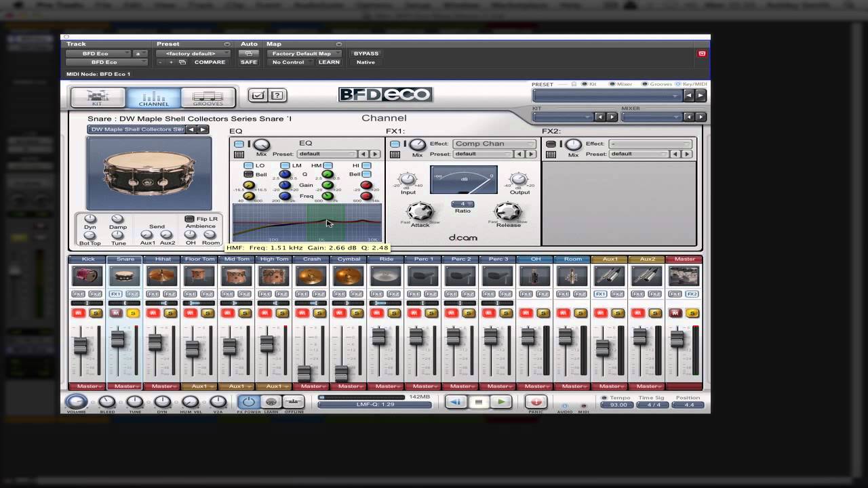
Task: Open the KIT preset dropdown
Action: (563, 117)
